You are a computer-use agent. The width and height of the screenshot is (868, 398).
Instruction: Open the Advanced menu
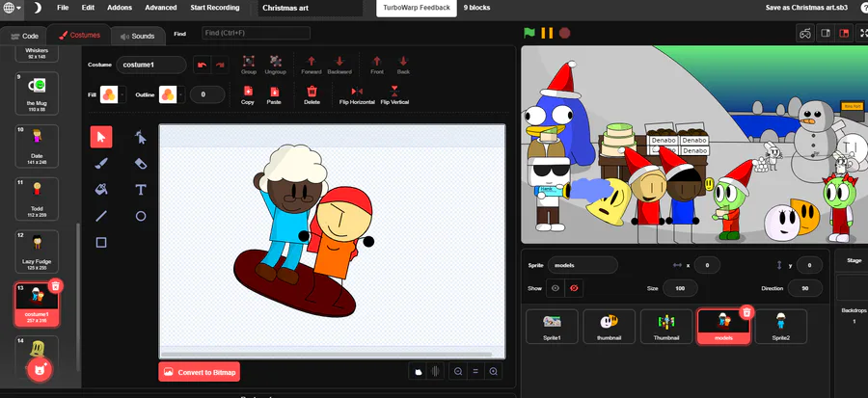161,8
